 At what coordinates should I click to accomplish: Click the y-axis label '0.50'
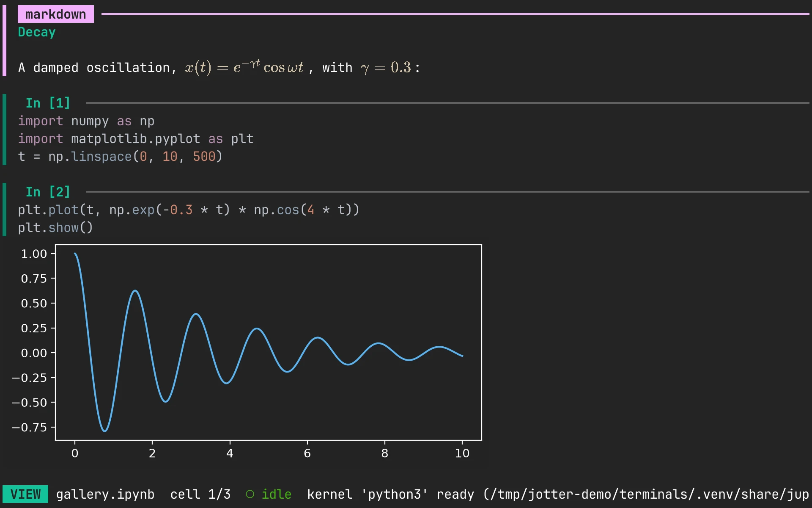pos(34,304)
